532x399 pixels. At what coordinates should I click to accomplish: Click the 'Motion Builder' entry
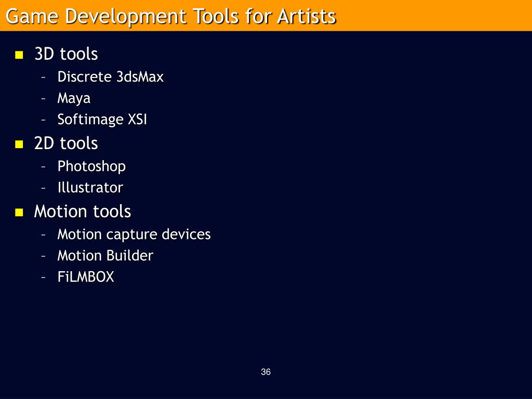tap(105, 256)
